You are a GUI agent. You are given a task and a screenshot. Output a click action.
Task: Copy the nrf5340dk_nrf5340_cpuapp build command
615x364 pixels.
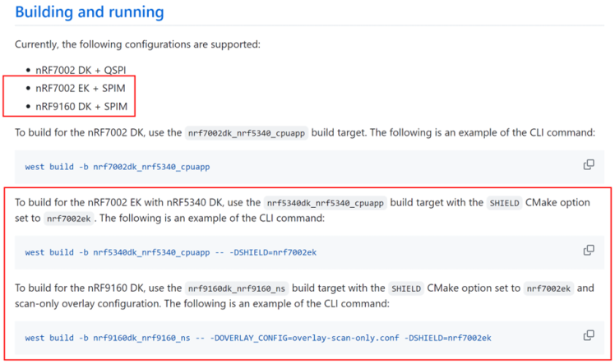[x=589, y=250]
